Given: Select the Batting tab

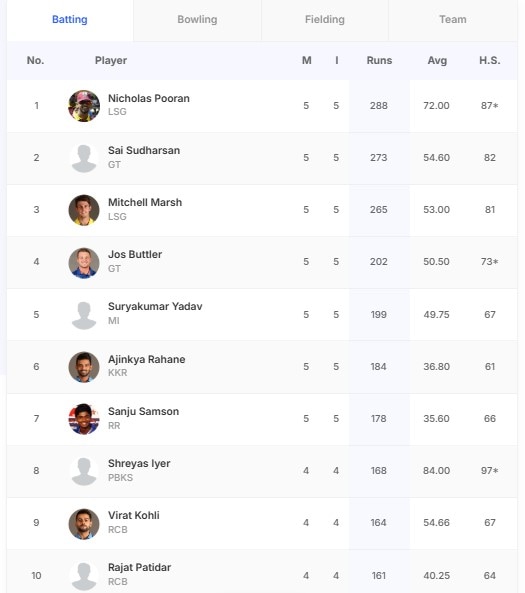Looking at the screenshot, I should point(70,20).
